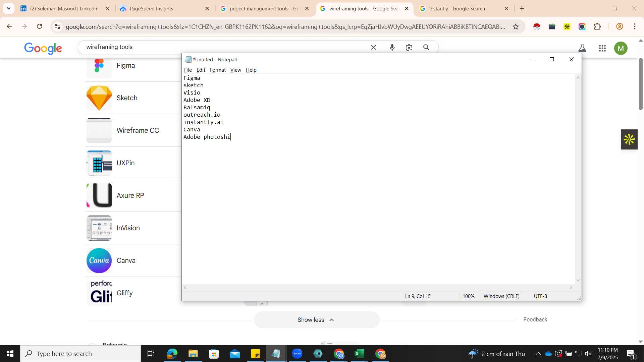This screenshot has height=362, width=644.
Task: Bookmark this page with the star icon
Action: pyautogui.click(x=516, y=26)
